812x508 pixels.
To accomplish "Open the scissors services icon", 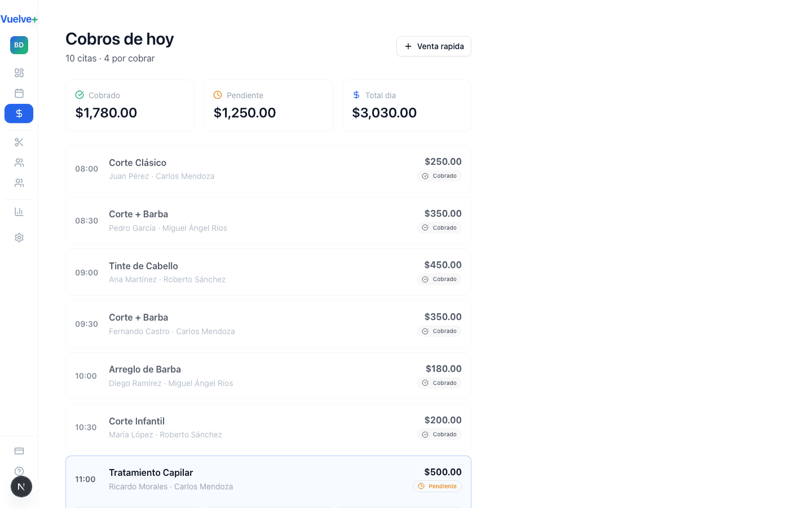I will tap(19, 142).
